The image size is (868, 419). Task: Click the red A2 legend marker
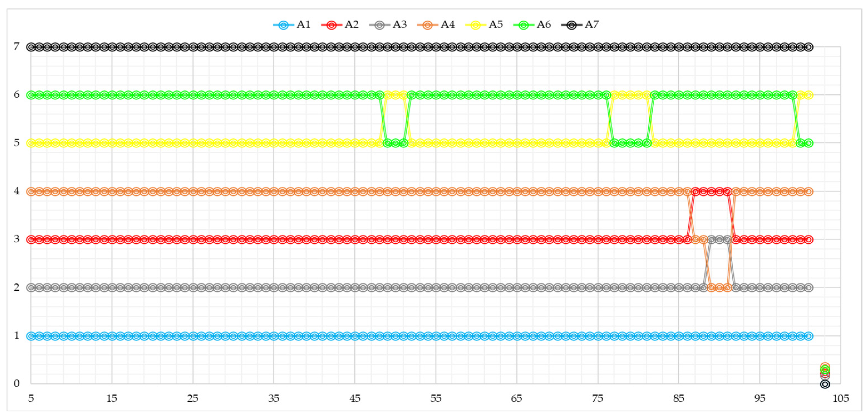click(x=332, y=25)
